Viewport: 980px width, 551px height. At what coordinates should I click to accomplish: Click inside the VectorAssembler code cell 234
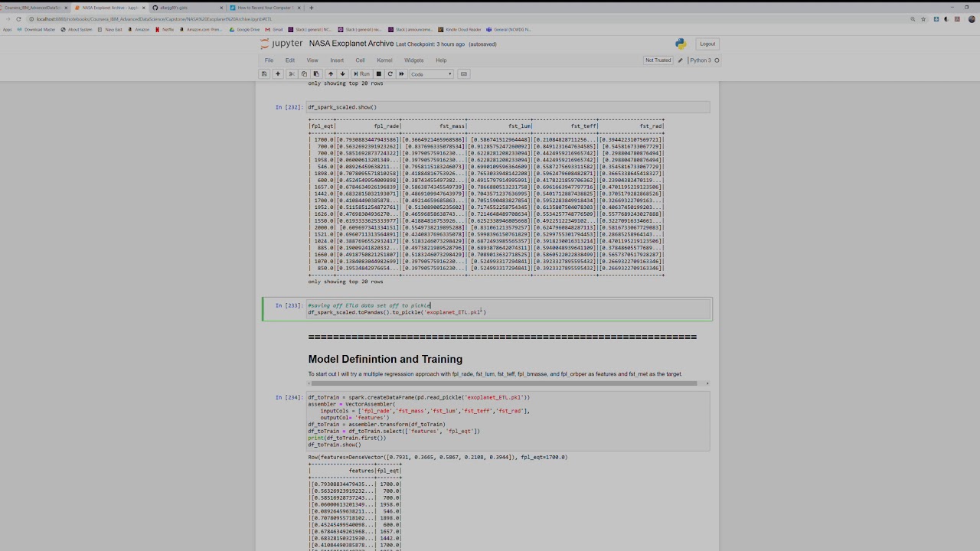(508, 421)
